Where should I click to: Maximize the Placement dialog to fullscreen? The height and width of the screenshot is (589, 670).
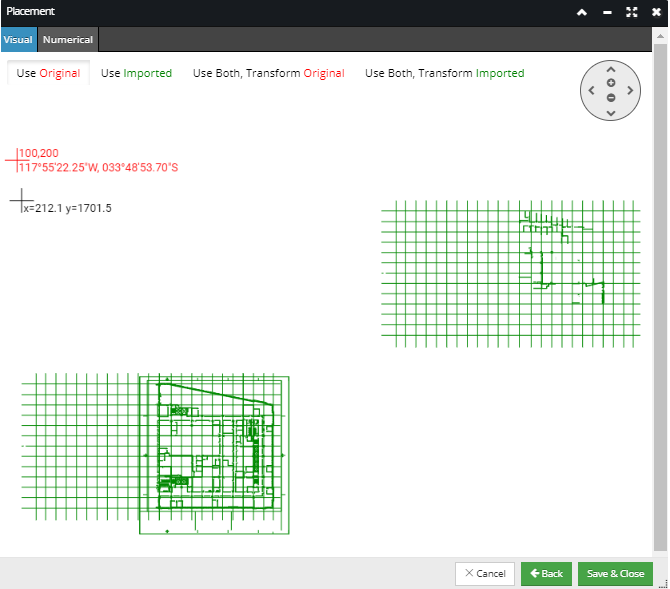[632, 12]
